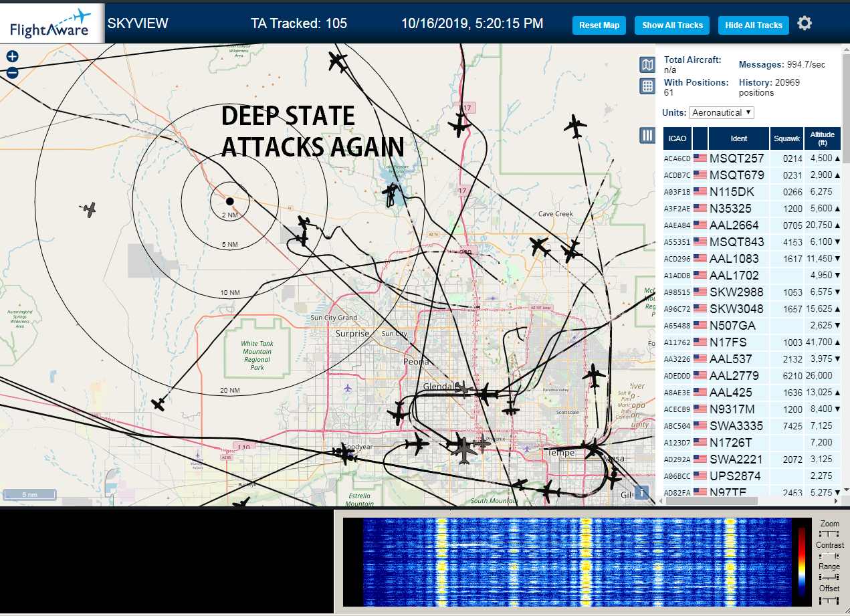
Task: Sort table by Squawk column header
Action: click(x=786, y=138)
